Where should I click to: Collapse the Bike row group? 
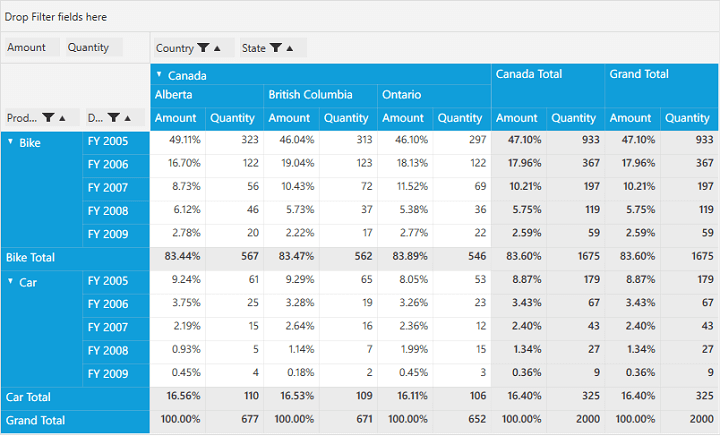(x=11, y=142)
